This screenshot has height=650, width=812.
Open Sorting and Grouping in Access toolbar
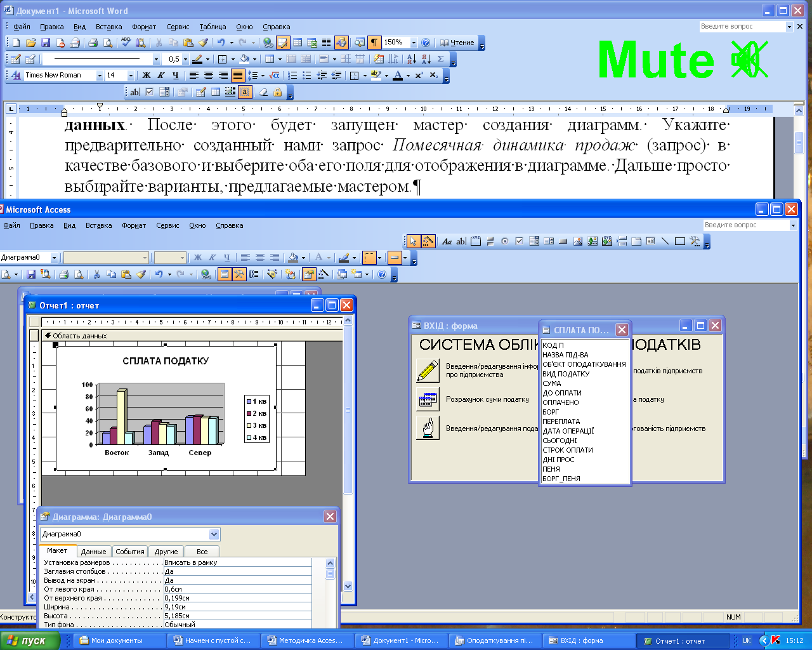point(254,274)
